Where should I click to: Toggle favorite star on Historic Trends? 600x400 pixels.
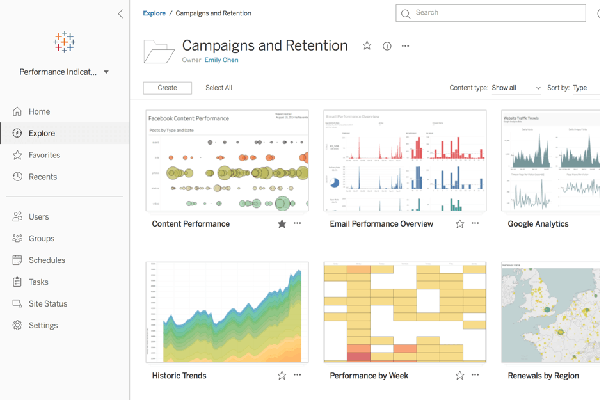pyautogui.click(x=282, y=376)
